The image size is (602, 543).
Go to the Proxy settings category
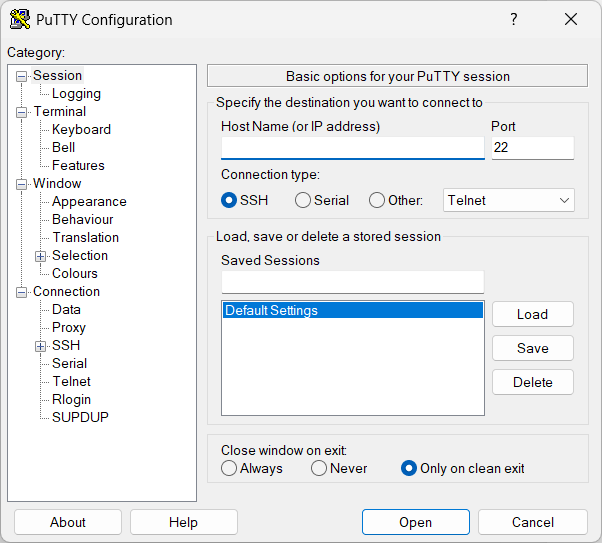69,327
